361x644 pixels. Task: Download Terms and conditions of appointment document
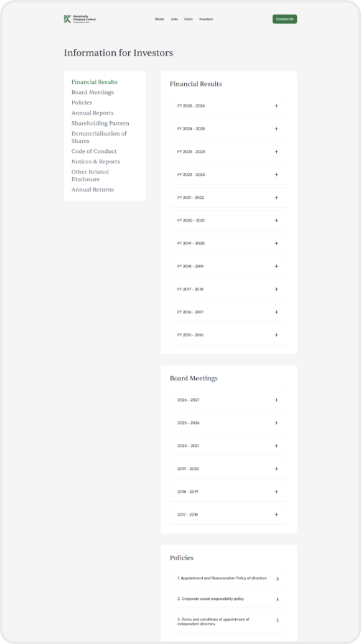(278, 619)
